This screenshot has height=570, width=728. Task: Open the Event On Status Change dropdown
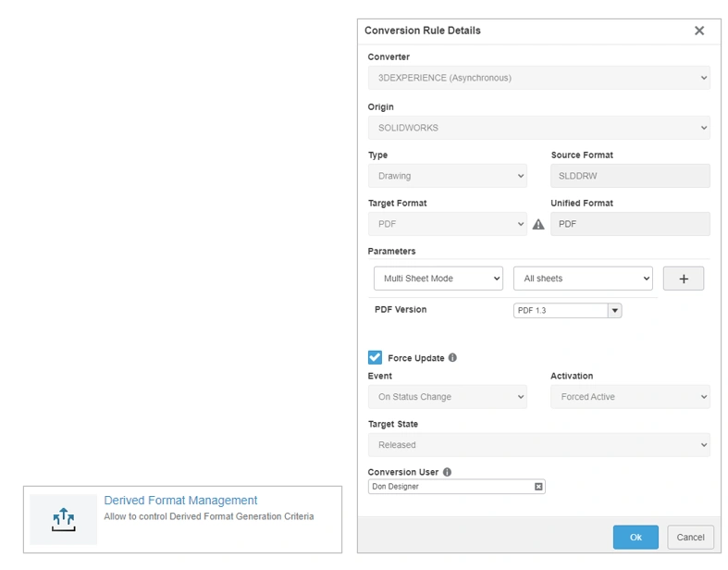(x=447, y=397)
